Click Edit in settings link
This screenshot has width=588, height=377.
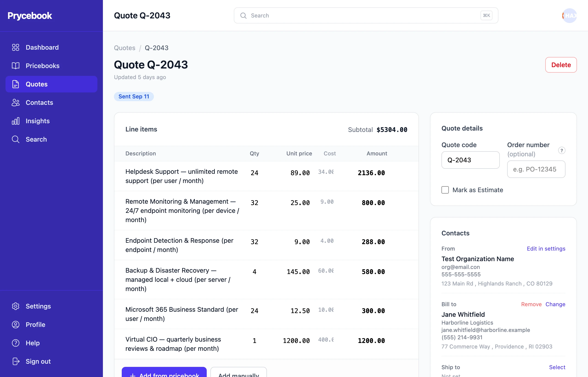click(546, 248)
